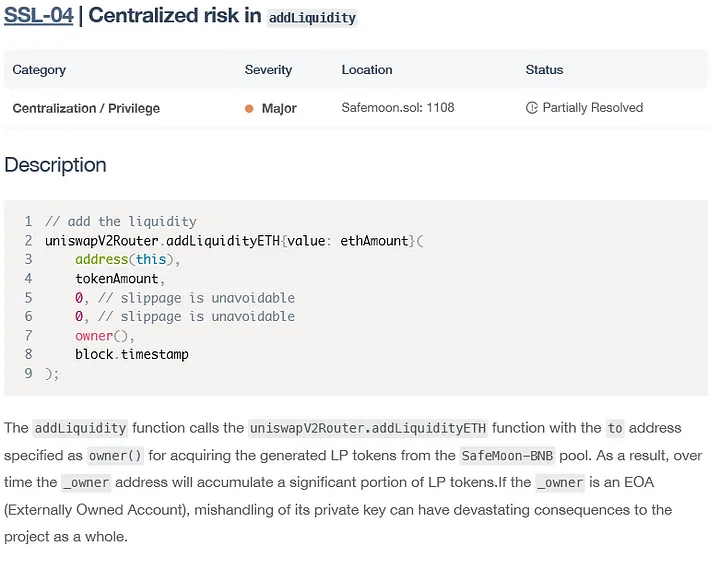Select the Severity column header
The image size is (720, 561).
[x=268, y=70]
